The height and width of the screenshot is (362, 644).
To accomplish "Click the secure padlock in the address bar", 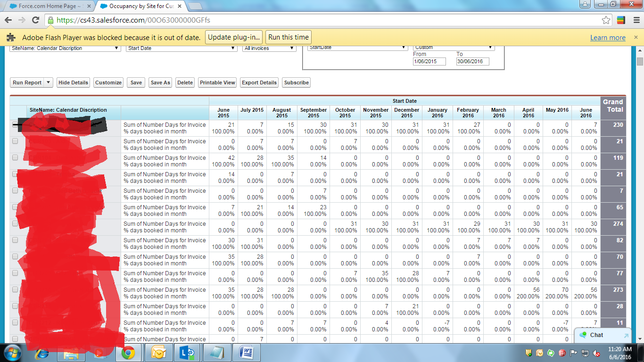I will (50, 20).
